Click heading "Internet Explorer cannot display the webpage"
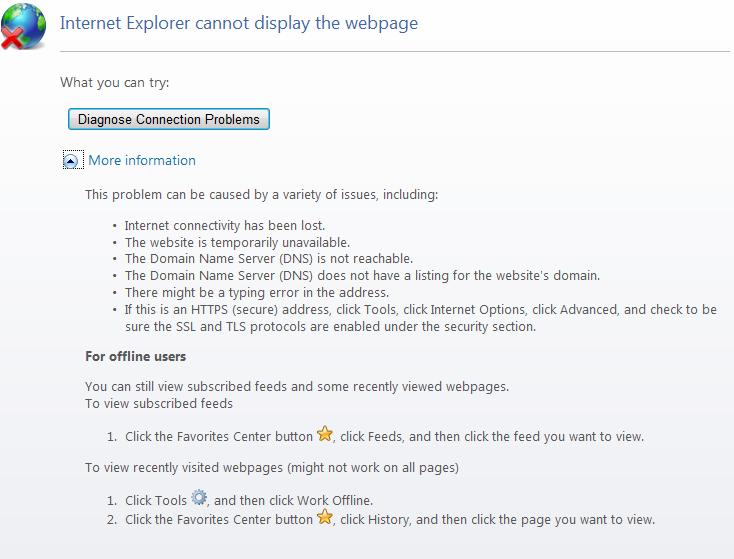734x559 pixels. [239, 23]
